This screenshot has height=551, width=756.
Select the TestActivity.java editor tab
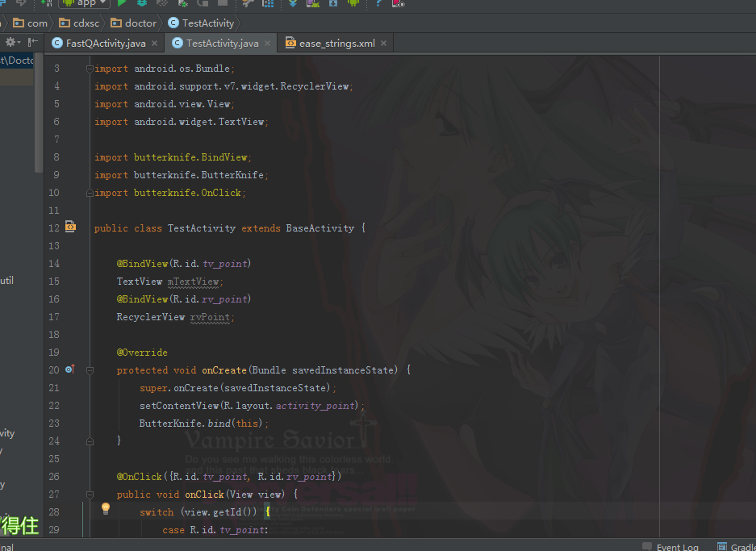click(222, 44)
